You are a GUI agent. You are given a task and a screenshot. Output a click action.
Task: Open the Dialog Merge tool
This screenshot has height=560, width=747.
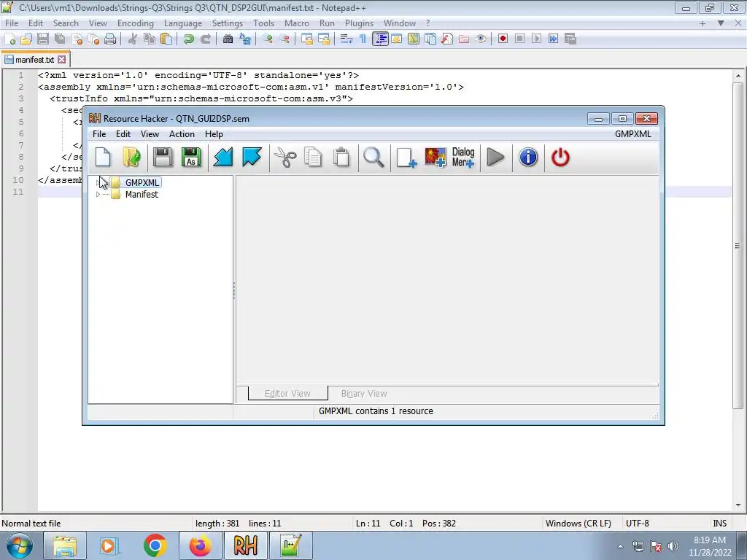tap(463, 157)
